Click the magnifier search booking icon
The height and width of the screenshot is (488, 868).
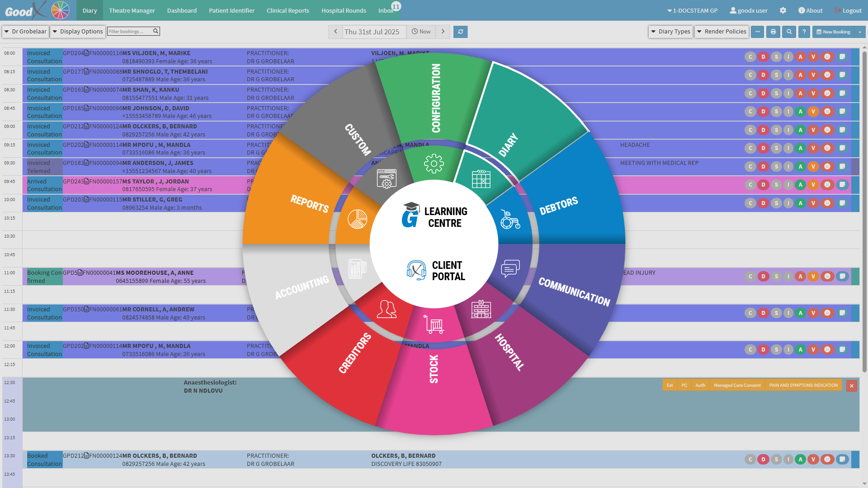click(x=789, y=32)
